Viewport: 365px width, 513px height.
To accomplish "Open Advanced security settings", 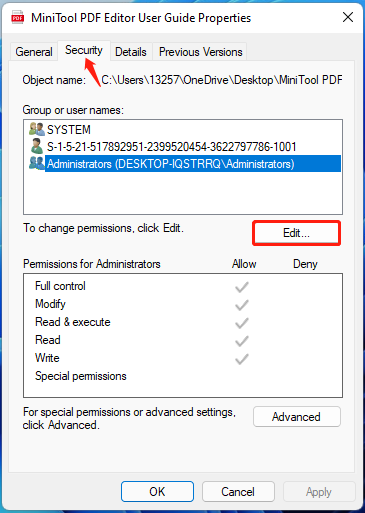I will [297, 417].
